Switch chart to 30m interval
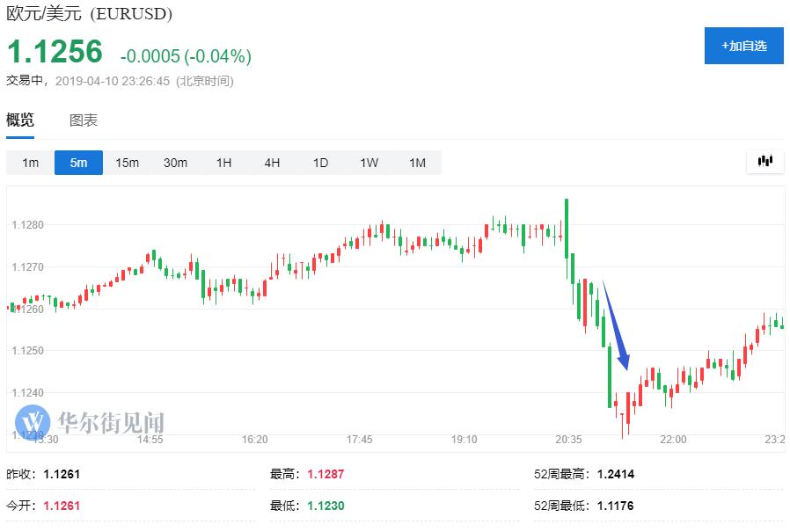The image size is (790, 532). (x=175, y=163)
